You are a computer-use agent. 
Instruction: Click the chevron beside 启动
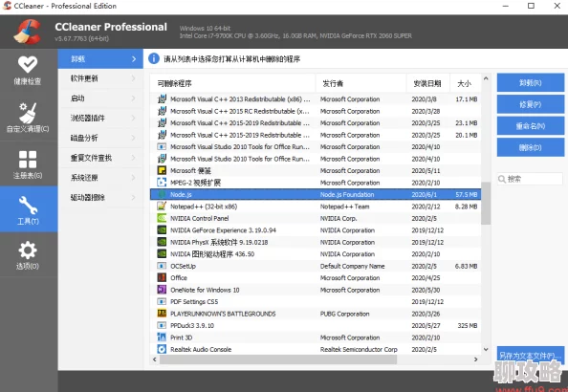click(133, 98)
